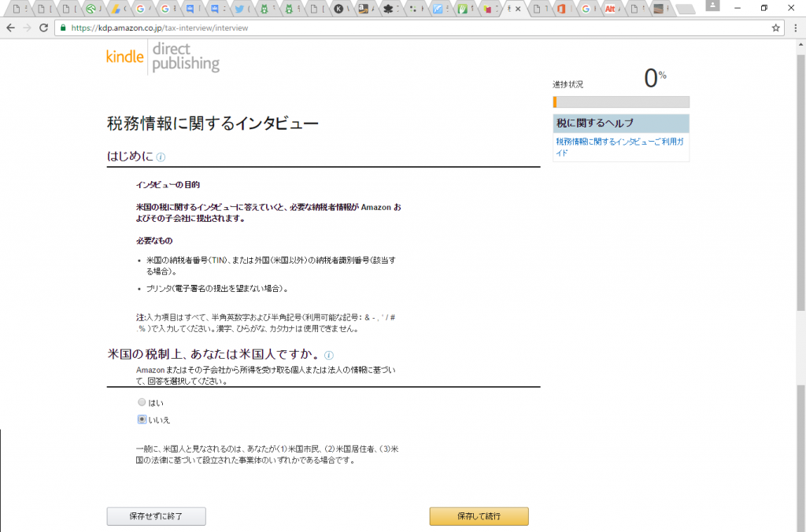Open the info icon beside 米国人ですか heading

pos(329,355)
